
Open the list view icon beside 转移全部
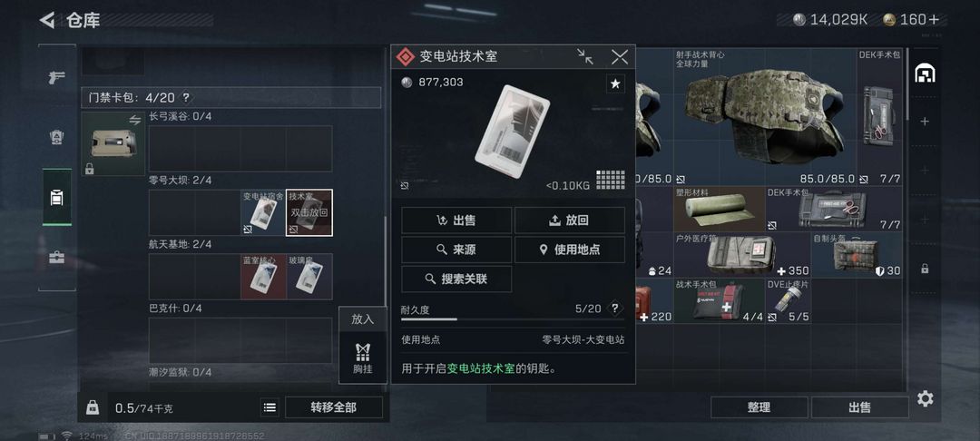[269, 407]
